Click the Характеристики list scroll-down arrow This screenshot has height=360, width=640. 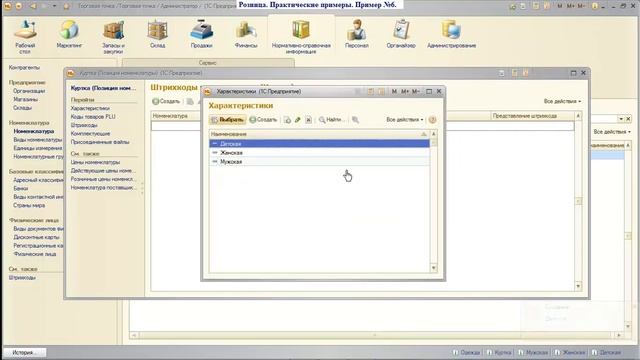(433, 268)
